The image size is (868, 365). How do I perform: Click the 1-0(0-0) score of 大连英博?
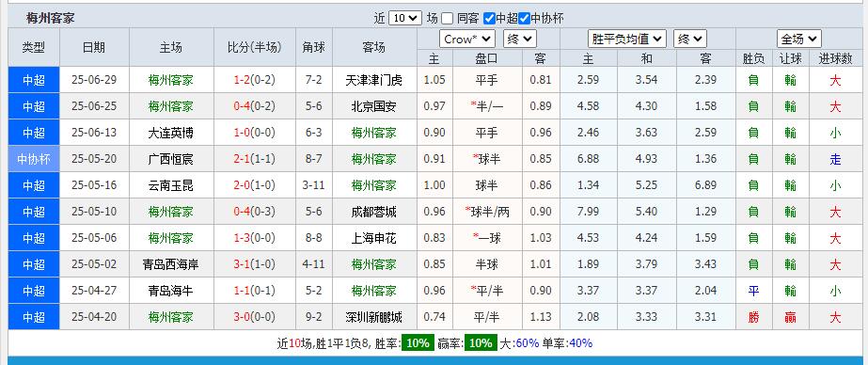(255, 133)
